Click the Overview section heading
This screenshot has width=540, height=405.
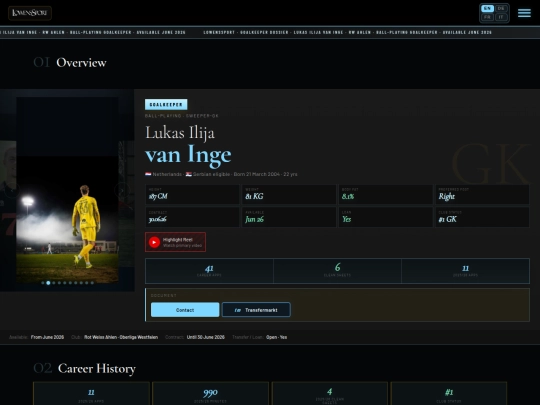pyautogui.click(x=81, y=63)
